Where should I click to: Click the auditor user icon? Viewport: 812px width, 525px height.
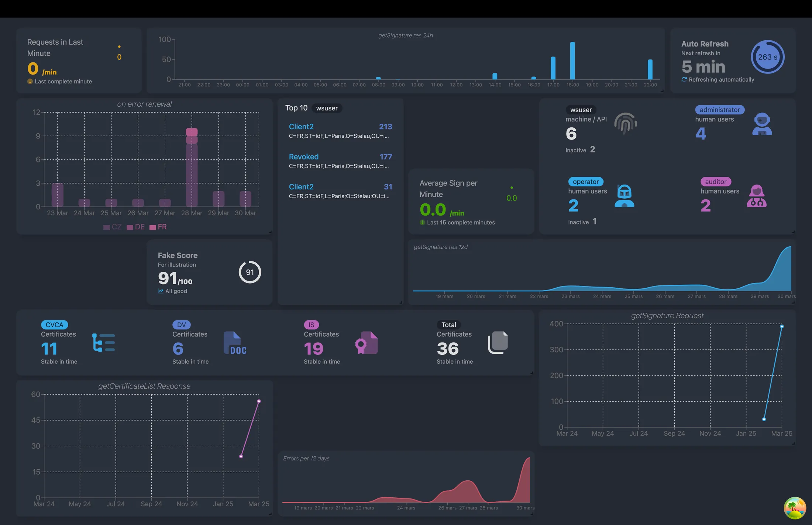point(757,196)
